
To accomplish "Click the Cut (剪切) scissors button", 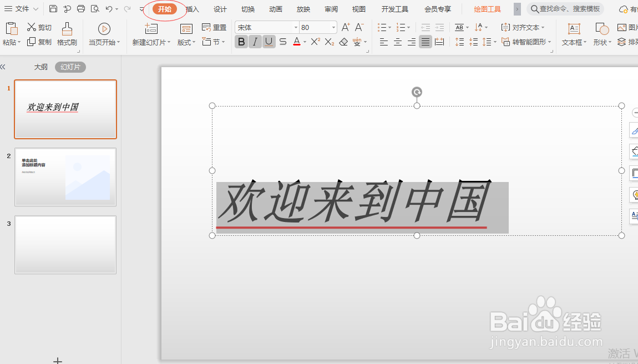I will pyautogui.click(x=39, y=27).
